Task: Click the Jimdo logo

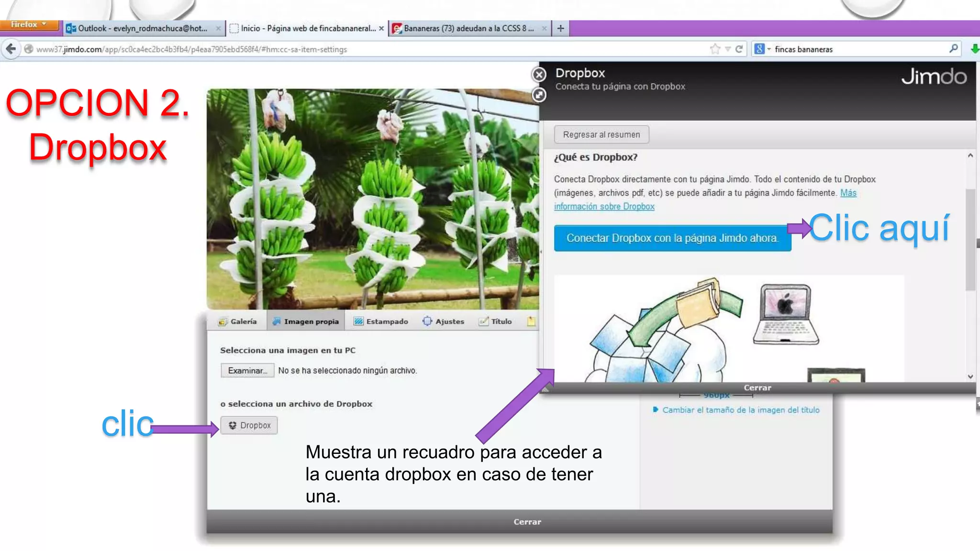Action: click(934, 77)
